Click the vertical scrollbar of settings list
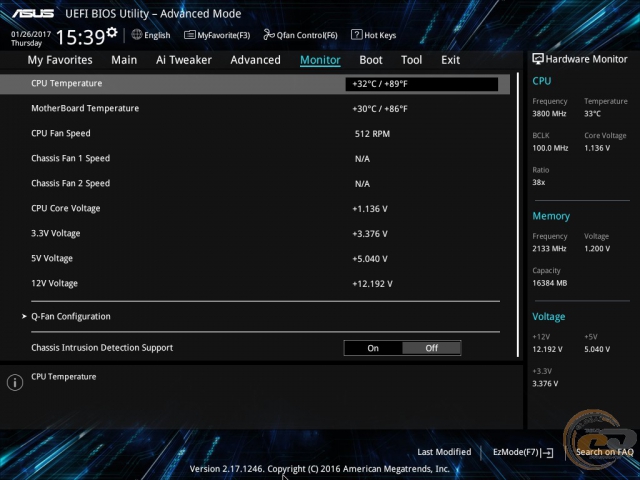The image size is (640, 480). [x=518, y=215]
